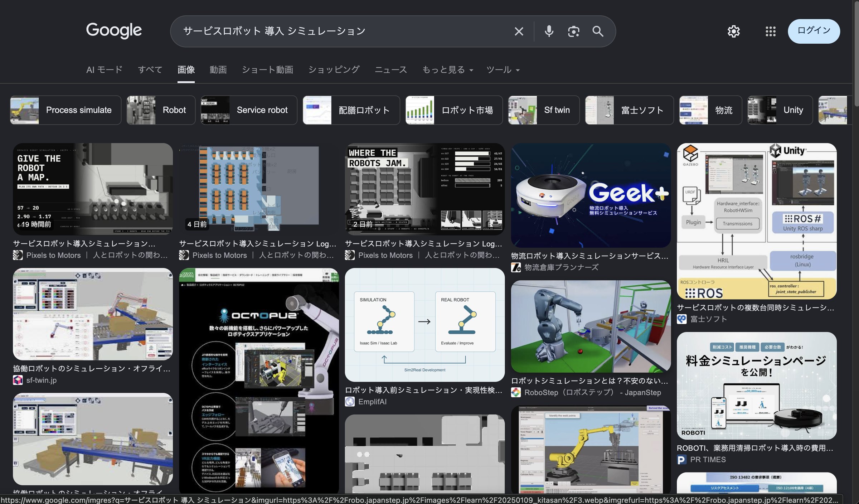Filter by Process simulate chip

(x=65, y=110)
